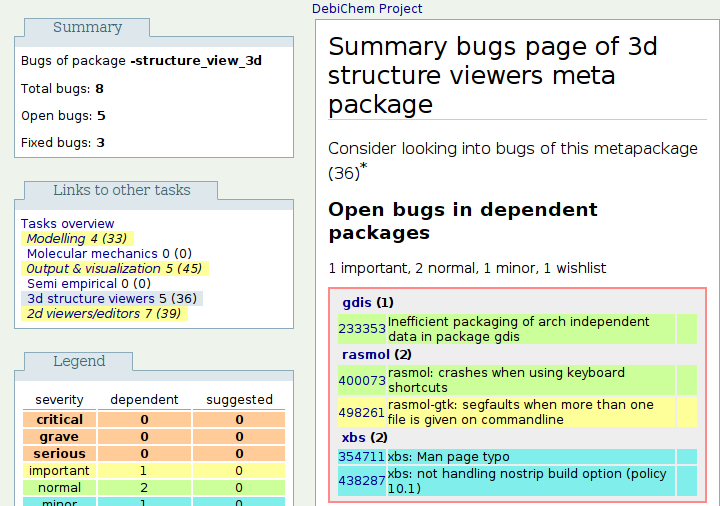Open the Tasks overview link
Viewport: 720px width, 506px height.
[x=67, y=223]
